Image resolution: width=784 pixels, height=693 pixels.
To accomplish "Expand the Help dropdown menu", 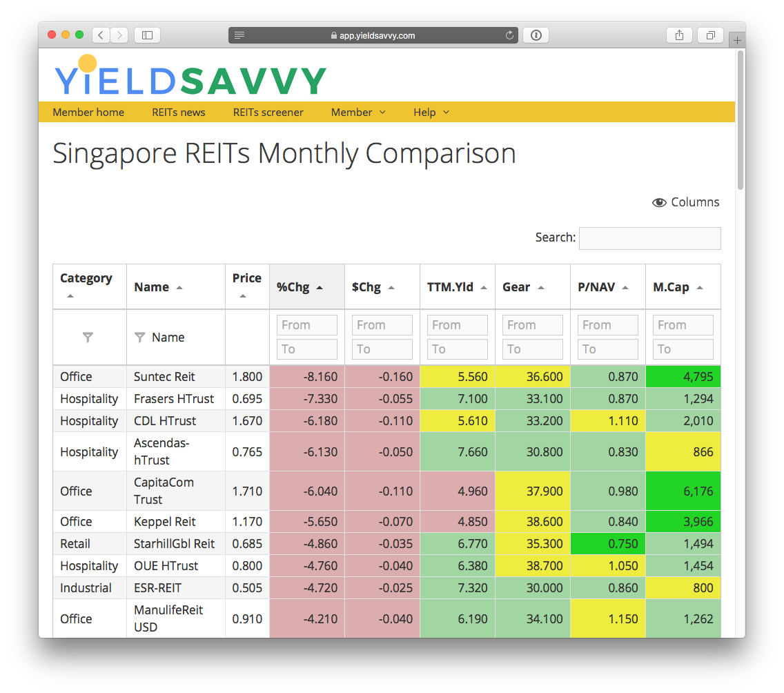I will [x=431, y=113].
